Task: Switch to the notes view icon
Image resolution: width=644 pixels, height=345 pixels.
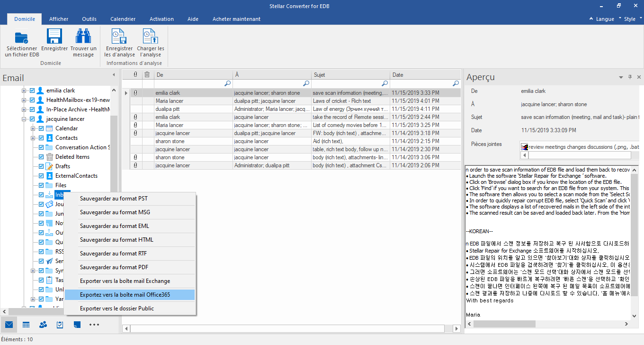Action: [77, 325]
